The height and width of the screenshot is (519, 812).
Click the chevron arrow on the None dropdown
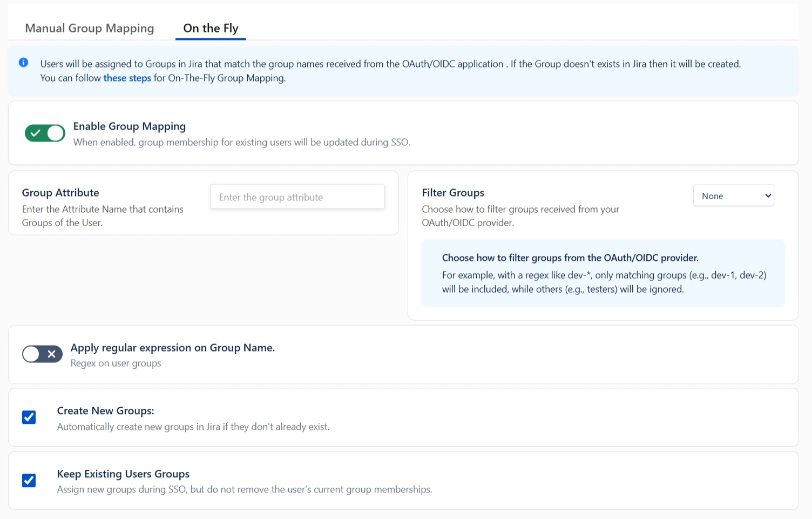[768, 196]
